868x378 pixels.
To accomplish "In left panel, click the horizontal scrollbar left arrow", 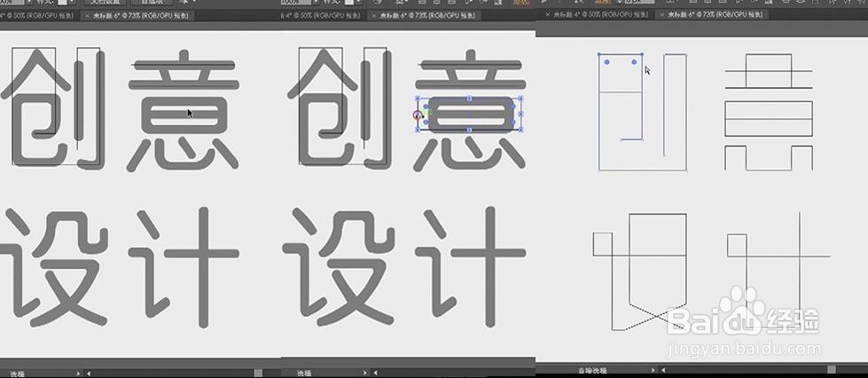I will click(89, 374).
